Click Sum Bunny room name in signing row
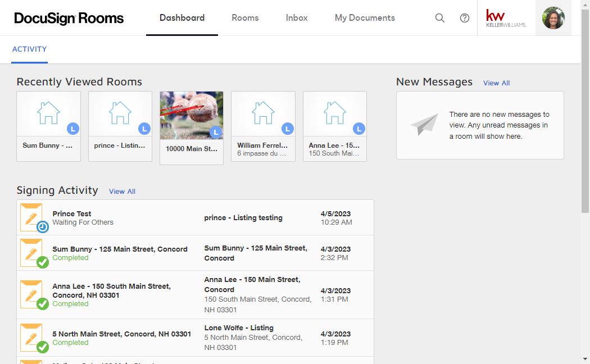Screen dimensions: 590x364 point(256,253)
